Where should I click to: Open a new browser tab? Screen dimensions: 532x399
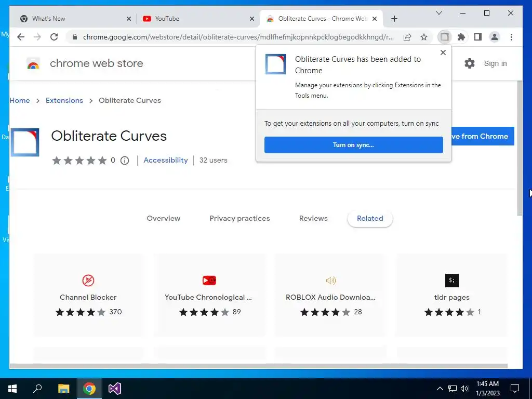click(x=394, y=19)
